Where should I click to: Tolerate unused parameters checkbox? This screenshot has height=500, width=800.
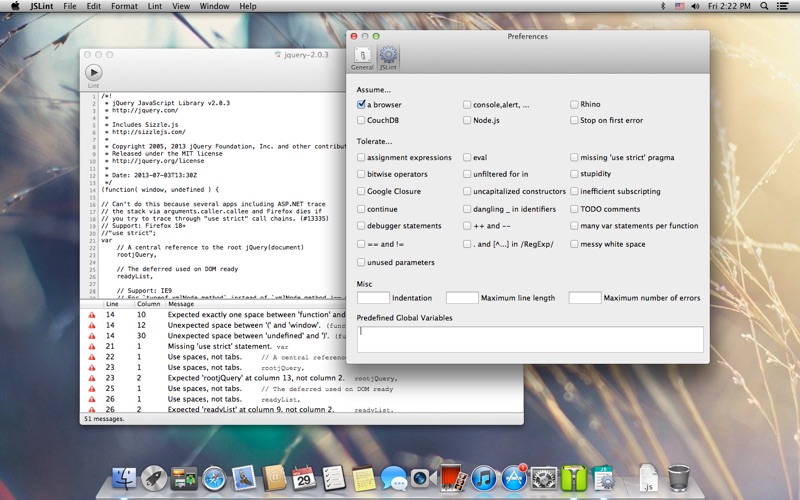361,262
